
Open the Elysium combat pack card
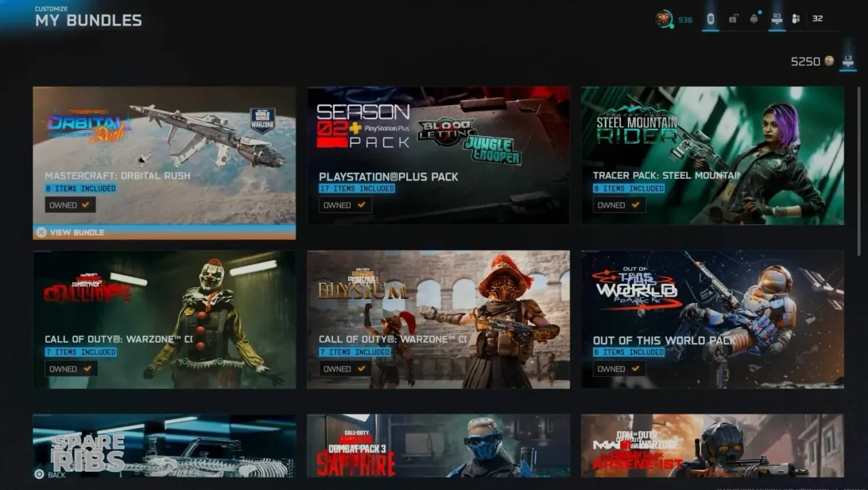point(438,319)
